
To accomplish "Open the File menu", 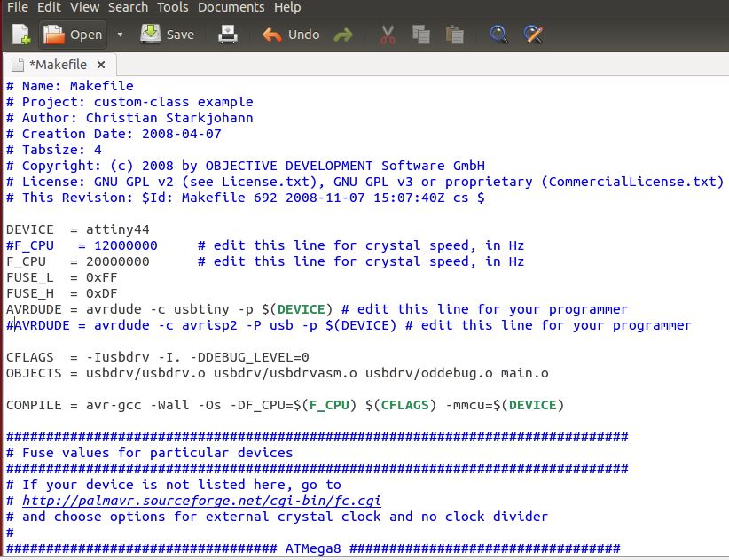I will (18, 7).
